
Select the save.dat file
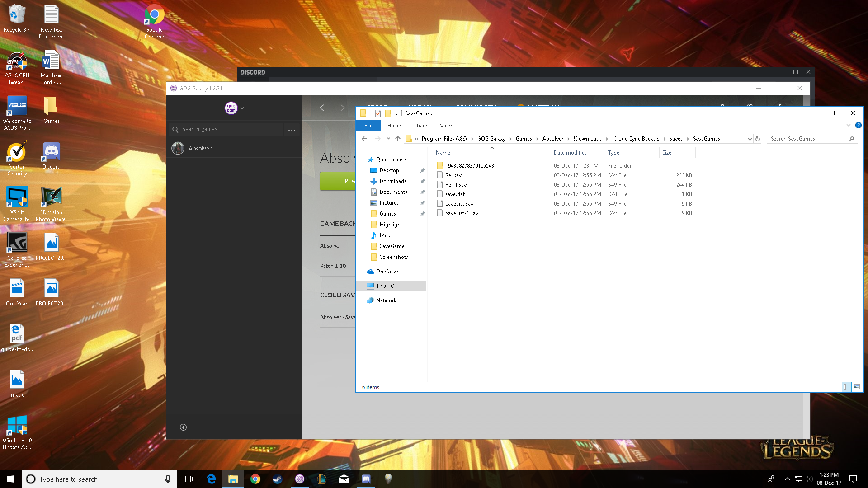tap(455, 194)
